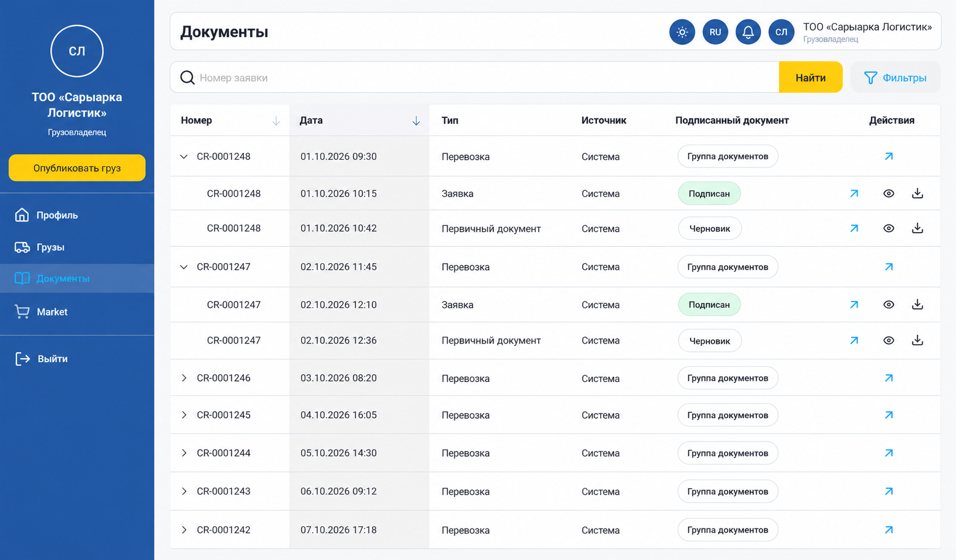The width and height of the screenshot is (956, 560).
Task: Open the link arrow for CR-0001248 Заявка row
Action: coord(854,194)
